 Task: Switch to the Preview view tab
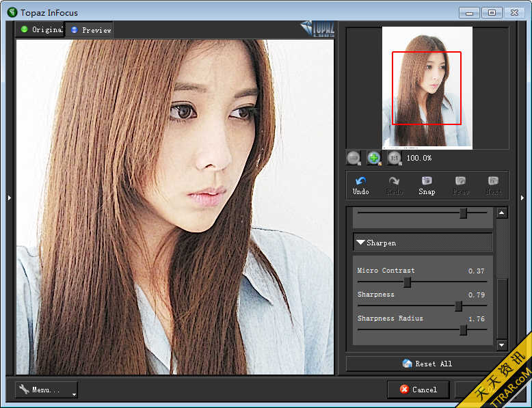[90, 30]
